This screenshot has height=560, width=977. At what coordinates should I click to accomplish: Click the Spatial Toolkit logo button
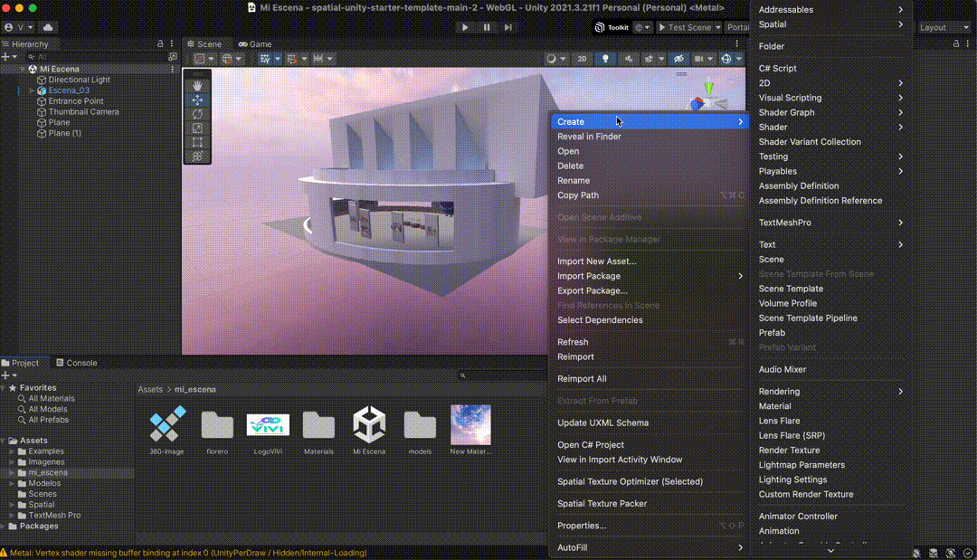pyautogui.click(x=612, y=27)
